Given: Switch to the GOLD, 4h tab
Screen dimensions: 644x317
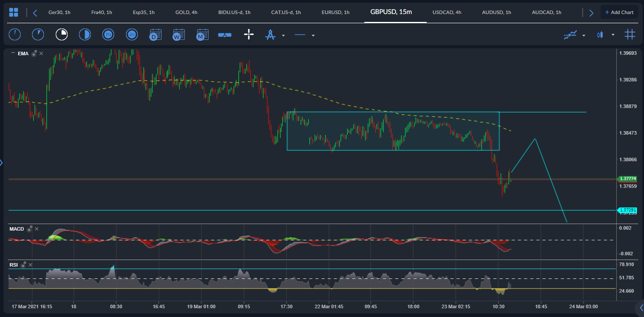Looking at the screenshot, I should 186,12.
